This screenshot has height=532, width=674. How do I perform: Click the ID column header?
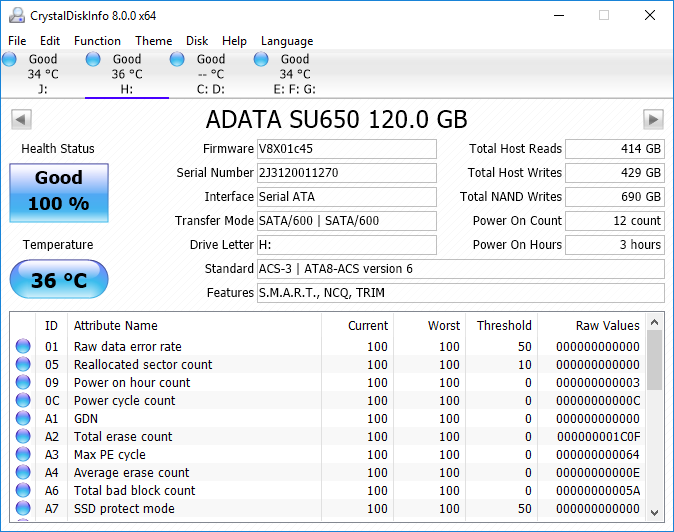[x=51, y=326]
